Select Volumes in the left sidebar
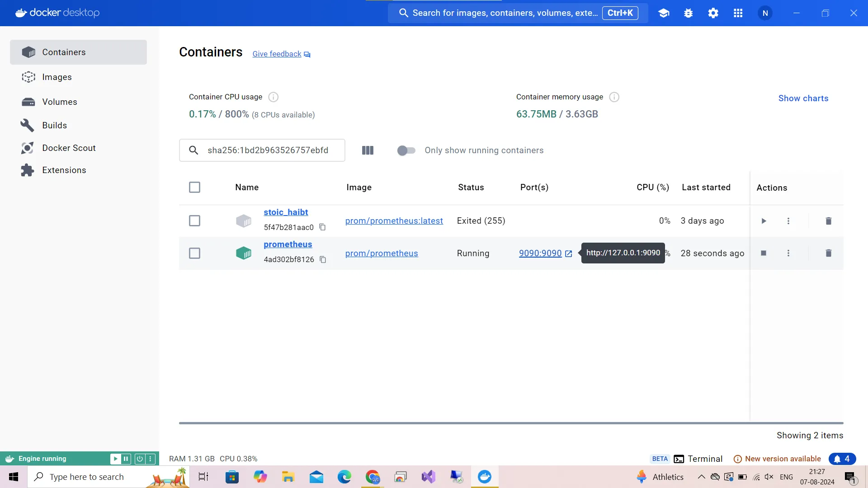 [x=60, y=102]
